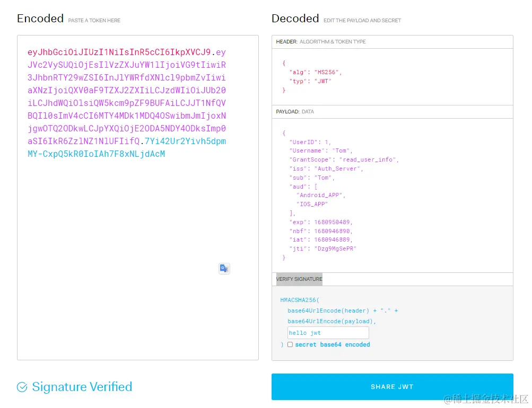Click the "iss": "Auth_Server" line
Screen dimensions: 532x408
[x=326, y=168]
